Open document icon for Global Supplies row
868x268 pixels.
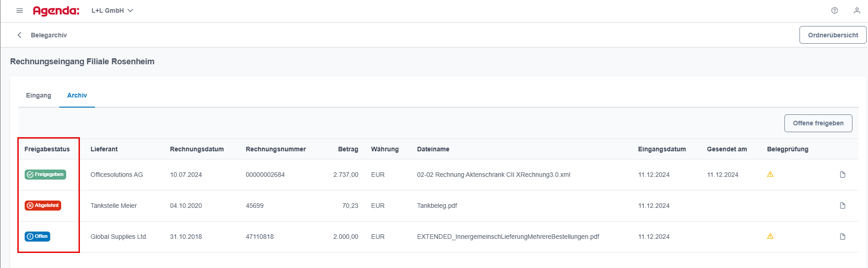pos(843,237)
